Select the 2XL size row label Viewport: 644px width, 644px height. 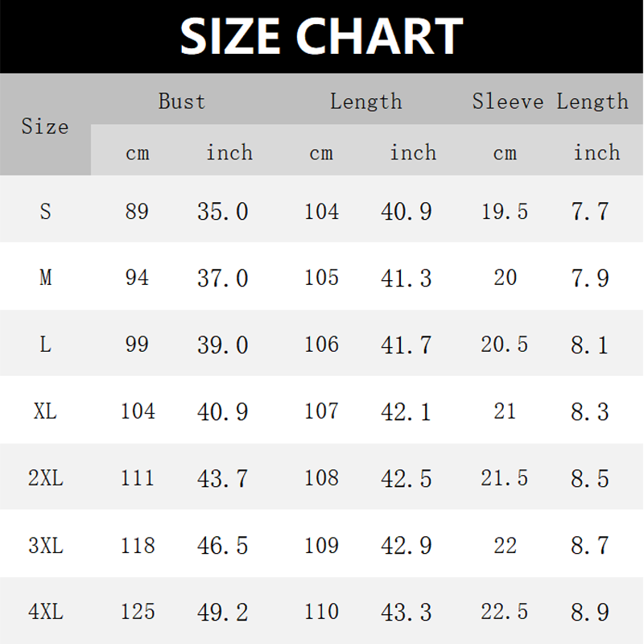[x=45, y=478]
